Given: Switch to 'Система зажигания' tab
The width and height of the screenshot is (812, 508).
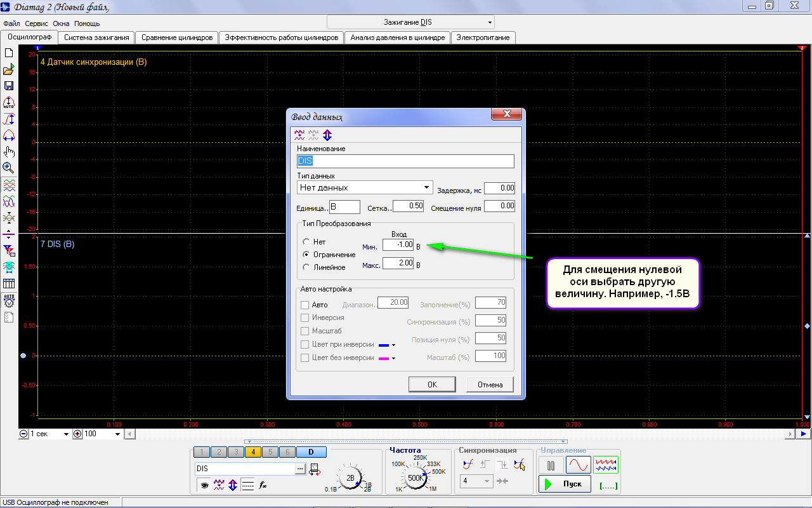Looking at the screenshot, I should [x=96, y=37].
